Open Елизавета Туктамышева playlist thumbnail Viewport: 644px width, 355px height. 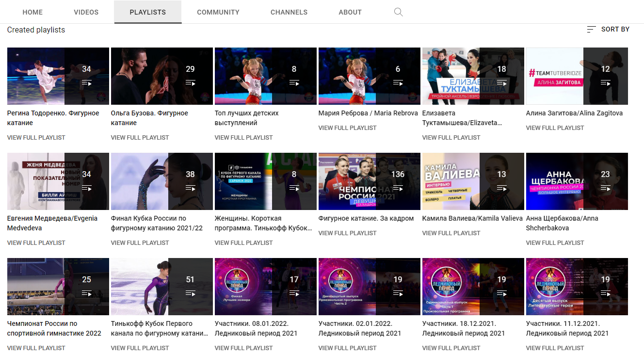coord(451,76)
